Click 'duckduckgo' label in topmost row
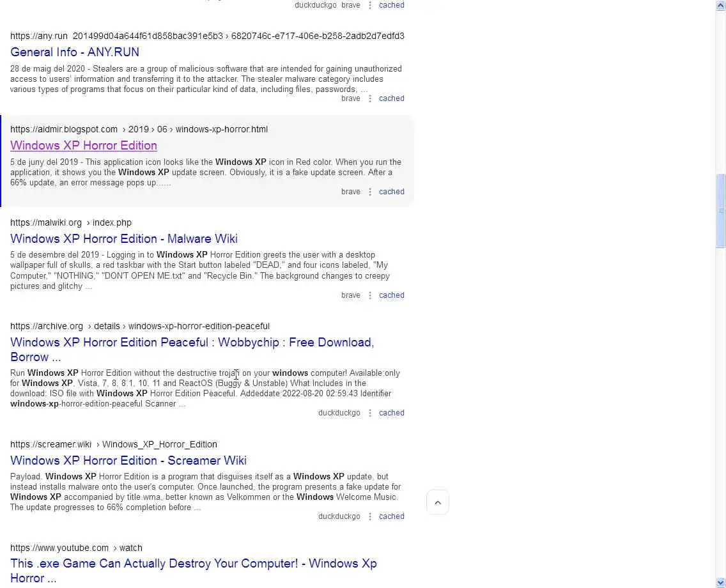The image size is (726, 588). pos(315,5)
